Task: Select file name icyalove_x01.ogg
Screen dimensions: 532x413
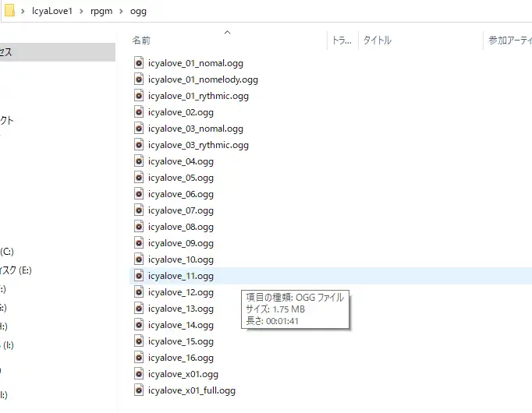Action: coord(183,374)
